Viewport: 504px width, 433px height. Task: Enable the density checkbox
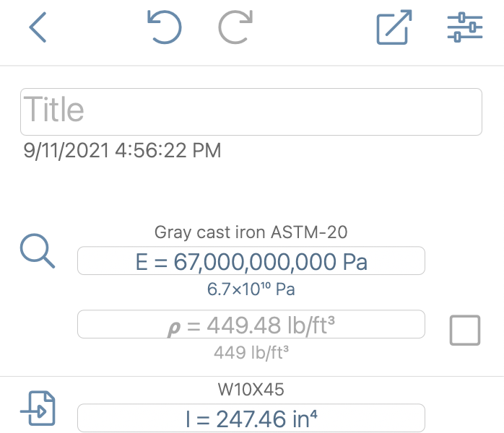[x=465, y=331]
